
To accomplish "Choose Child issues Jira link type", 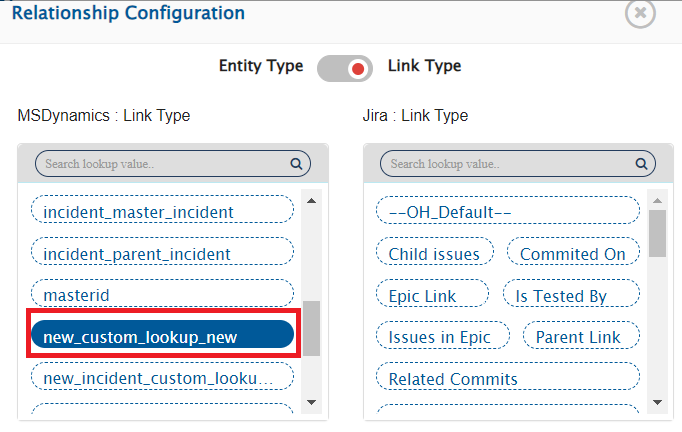I will pyautogui.click(x=434, y=253).
